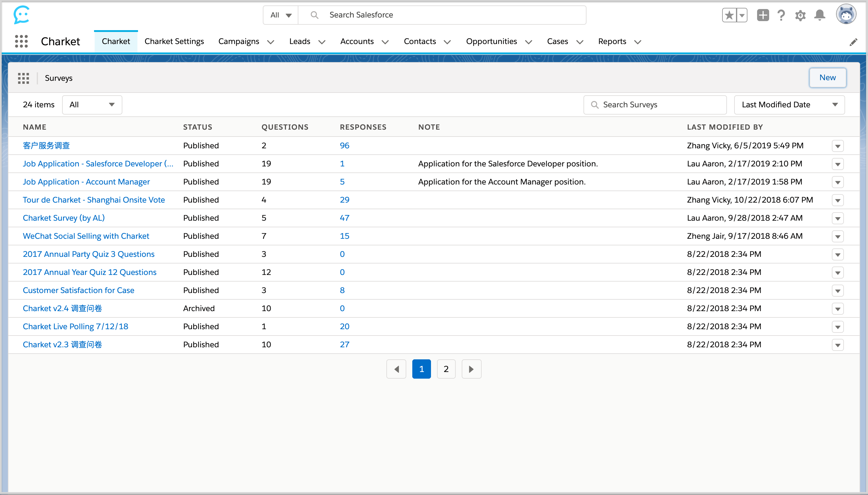Screen dimensions: 868x495
Task: Open the Leads tab
Action: point(299,42)
